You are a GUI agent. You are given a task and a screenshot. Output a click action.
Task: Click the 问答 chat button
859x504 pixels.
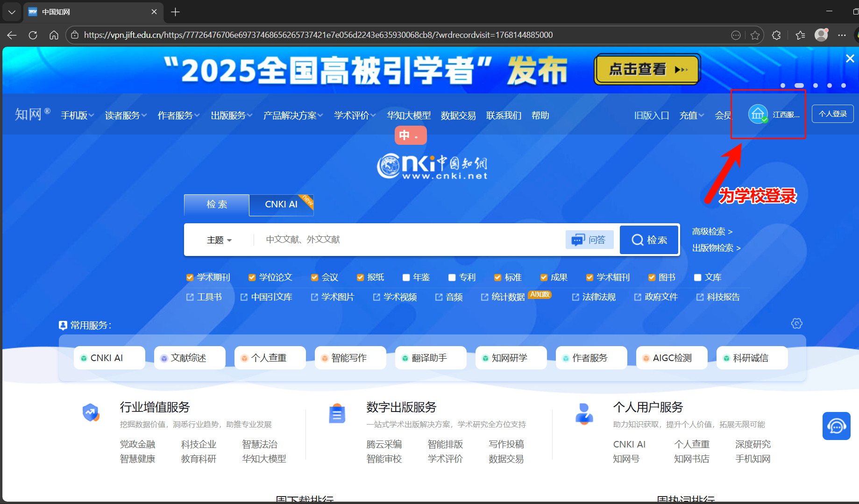point(589,240)
